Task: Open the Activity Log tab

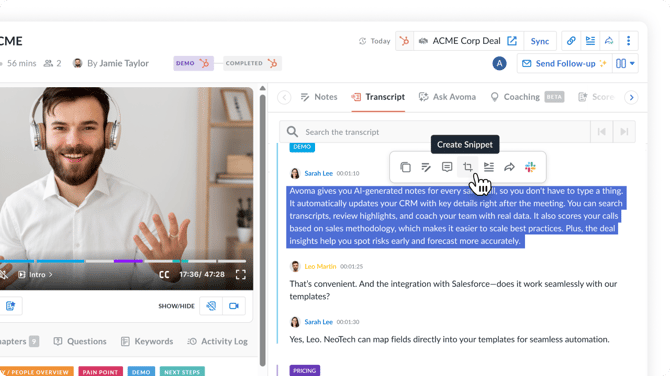Action: coord(217,341)
